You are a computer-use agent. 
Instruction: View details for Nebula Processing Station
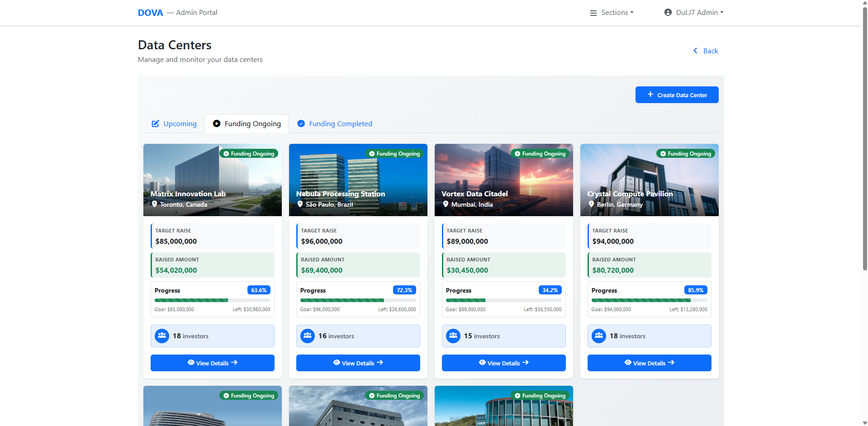358,363
